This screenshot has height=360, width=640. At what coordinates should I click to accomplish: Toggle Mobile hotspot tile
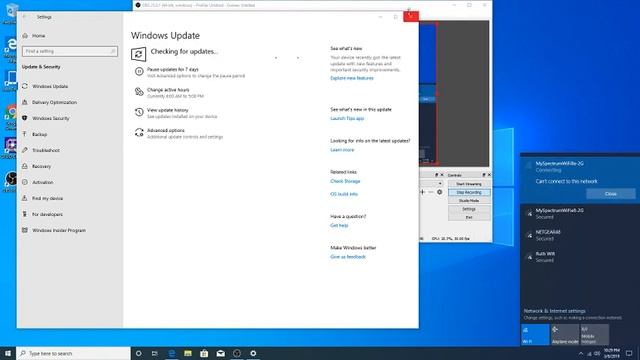pos(595,335)
